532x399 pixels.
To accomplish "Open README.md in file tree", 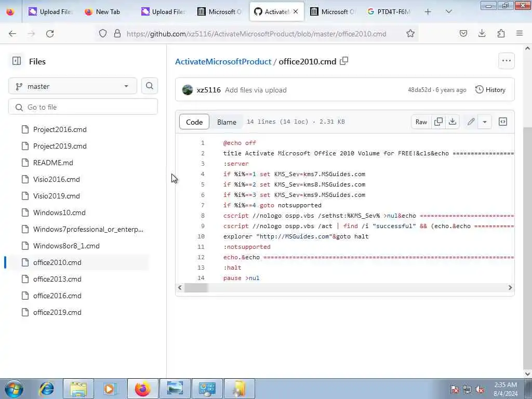I will pos(53,163).
